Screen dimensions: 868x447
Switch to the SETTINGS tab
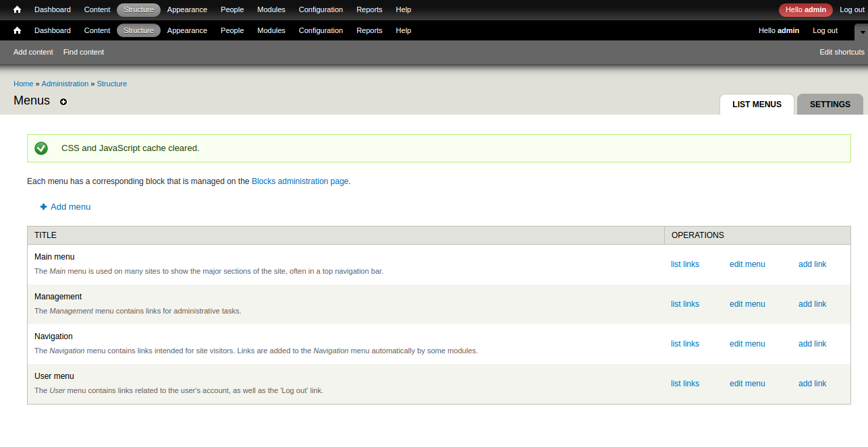click(830, 104)
